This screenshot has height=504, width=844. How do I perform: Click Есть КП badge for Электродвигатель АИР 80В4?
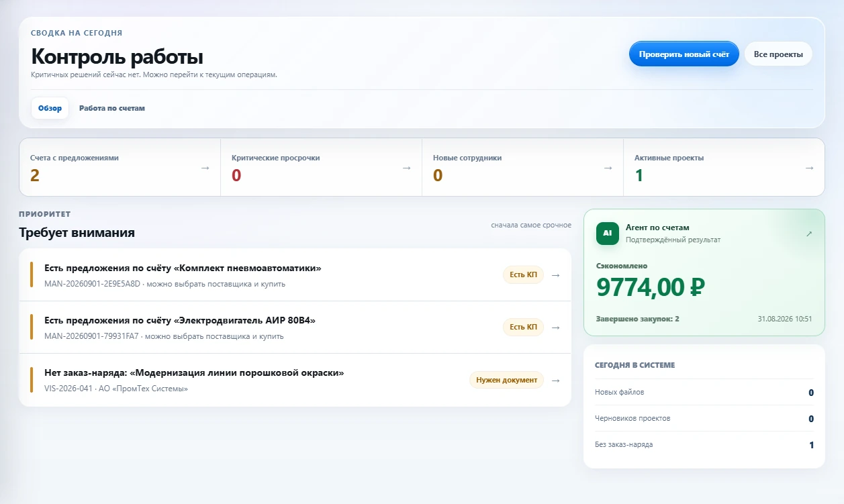coord(523,327)
